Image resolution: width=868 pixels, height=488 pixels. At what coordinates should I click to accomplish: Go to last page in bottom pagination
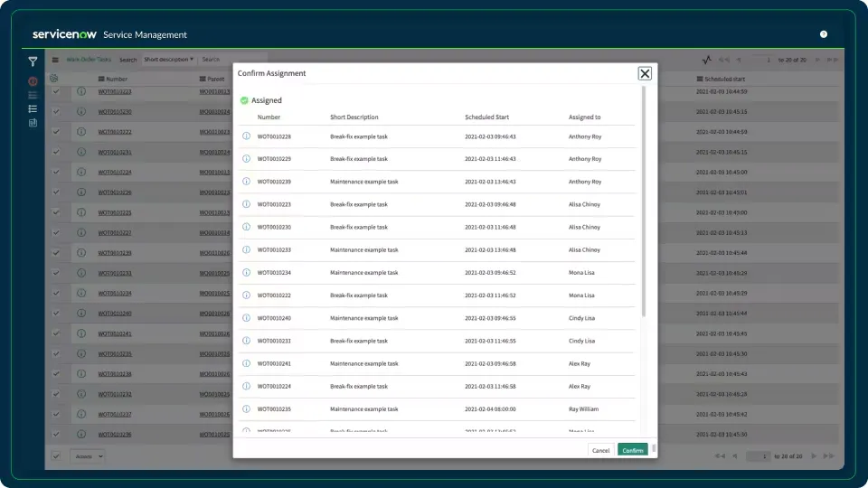tap(829, 456)
